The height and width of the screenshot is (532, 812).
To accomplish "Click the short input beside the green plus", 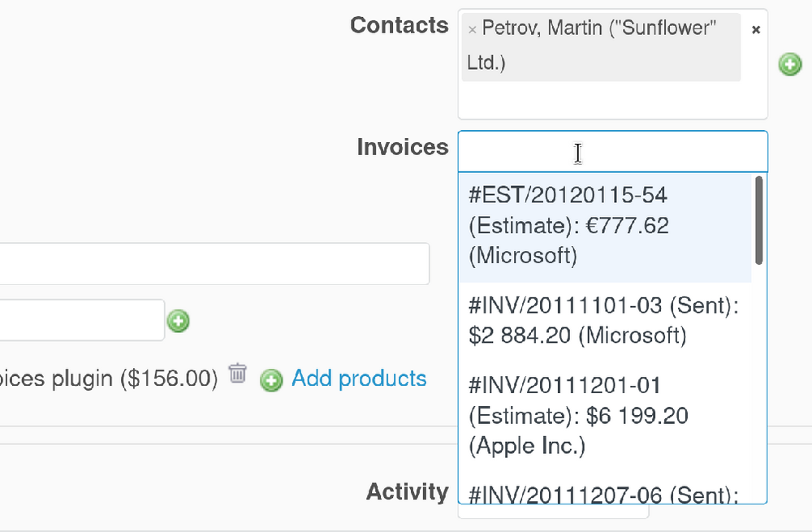I will 81,320.
